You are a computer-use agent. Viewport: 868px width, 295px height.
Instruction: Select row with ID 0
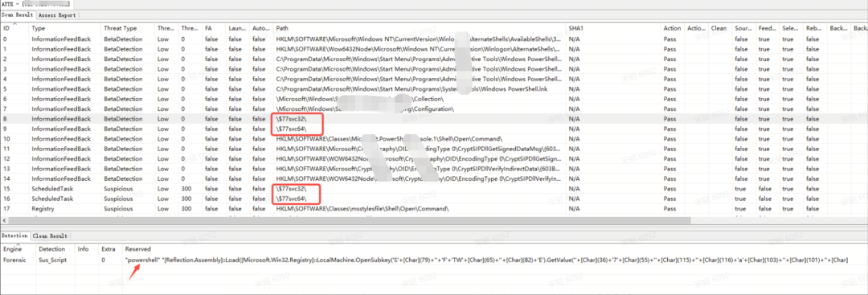pyautogui.click(x=433, y=39)
